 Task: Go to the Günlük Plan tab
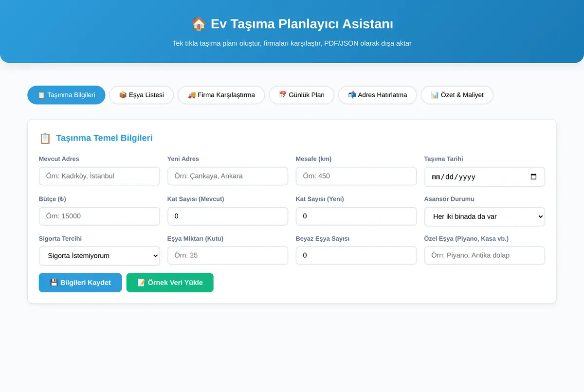(x=301, y=95)
